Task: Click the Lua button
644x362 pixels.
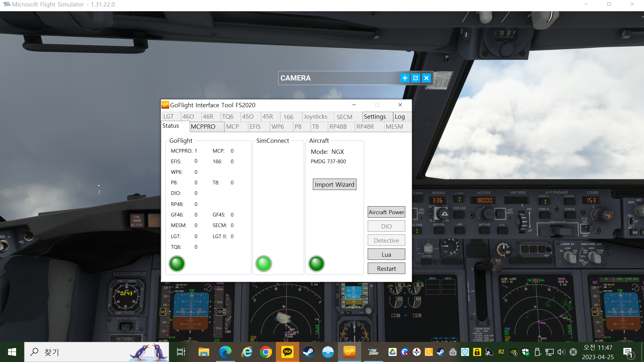Action: click(386, 255)
